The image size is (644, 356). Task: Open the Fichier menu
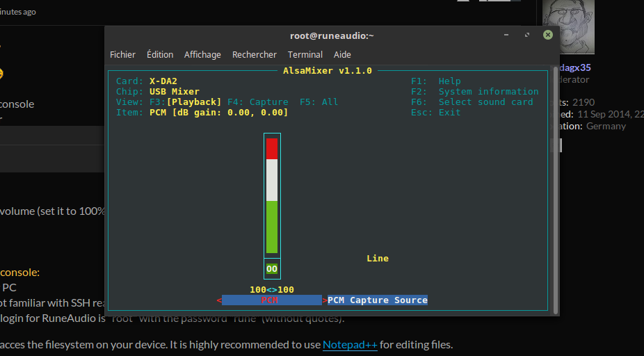[122, 55]
